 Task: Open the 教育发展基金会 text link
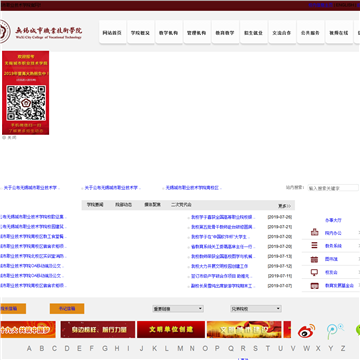pyautogui.click(x=339, y=286)
